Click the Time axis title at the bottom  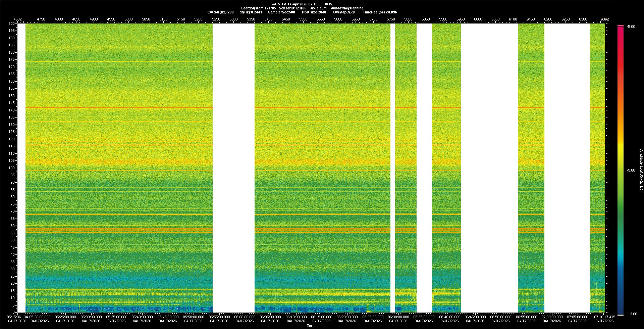tap(310, 326)
